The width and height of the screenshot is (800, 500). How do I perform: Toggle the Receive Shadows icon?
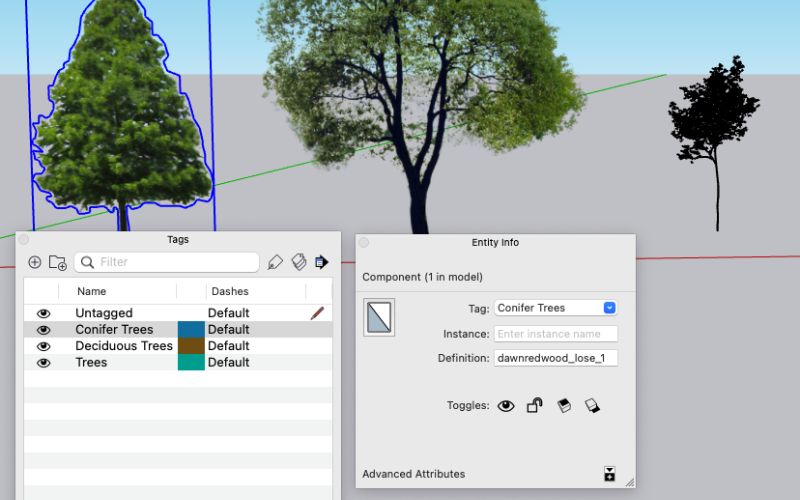592,406
